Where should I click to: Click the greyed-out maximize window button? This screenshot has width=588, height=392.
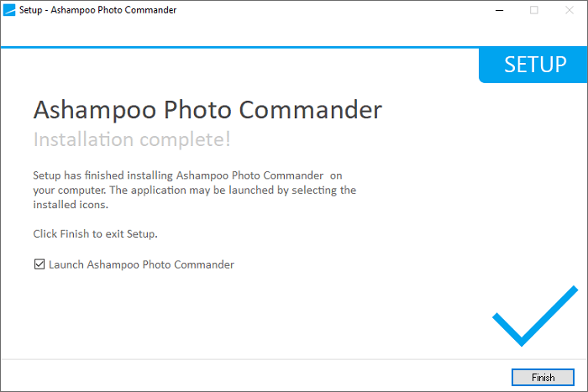(534, 10)
